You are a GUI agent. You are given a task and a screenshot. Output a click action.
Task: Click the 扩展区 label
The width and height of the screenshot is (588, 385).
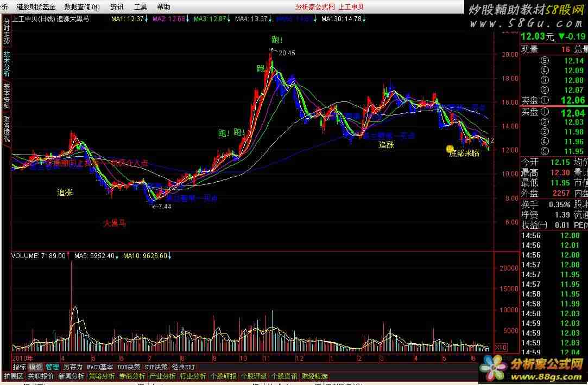point(14,376)
